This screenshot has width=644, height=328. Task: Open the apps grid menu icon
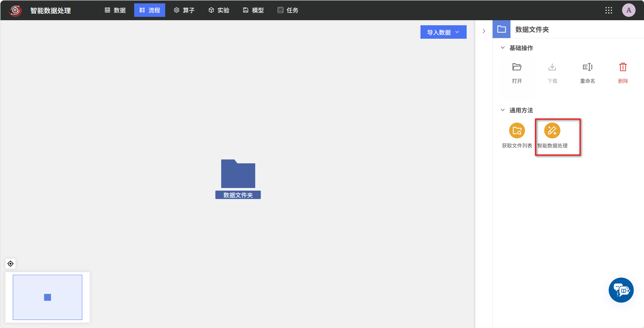pyautogui.click(x=609, y=10)
